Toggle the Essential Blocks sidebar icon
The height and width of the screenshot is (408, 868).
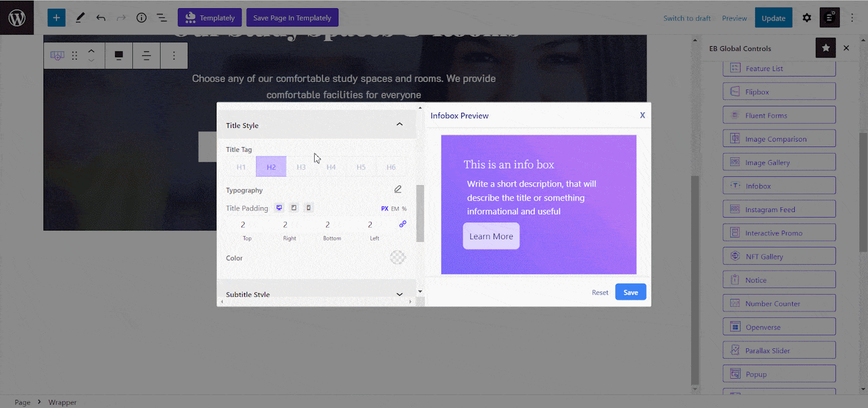pyautogui.click(x=829, y=18)
